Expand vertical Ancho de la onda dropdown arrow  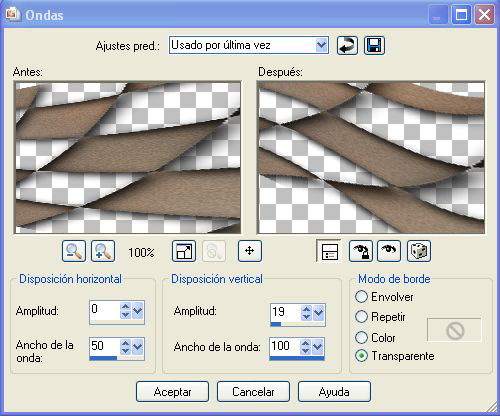click(318, 347)
